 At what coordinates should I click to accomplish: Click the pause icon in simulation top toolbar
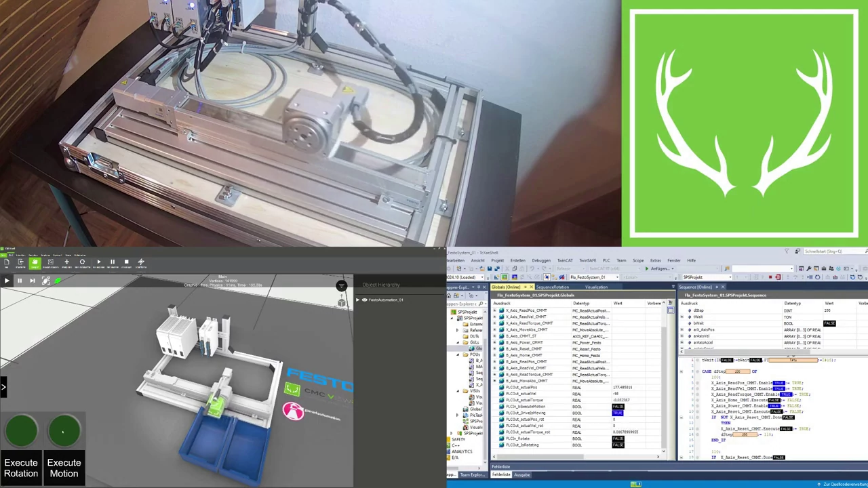pos(113,262)
